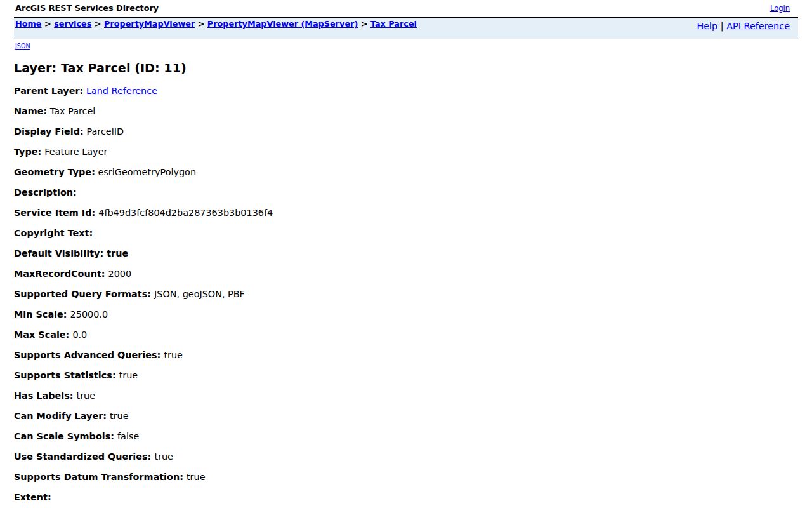Click the Description: label
This screenshot has height=508, width=812.
tap(45, 192)
